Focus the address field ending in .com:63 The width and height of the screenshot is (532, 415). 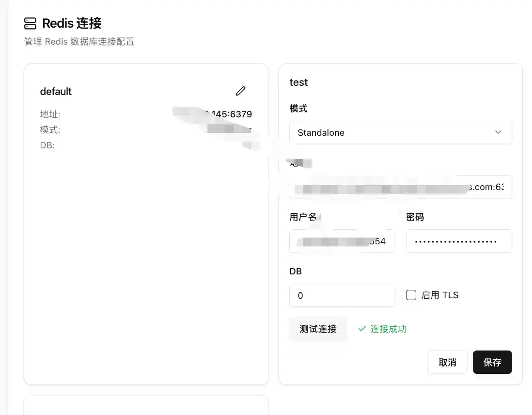400,187
